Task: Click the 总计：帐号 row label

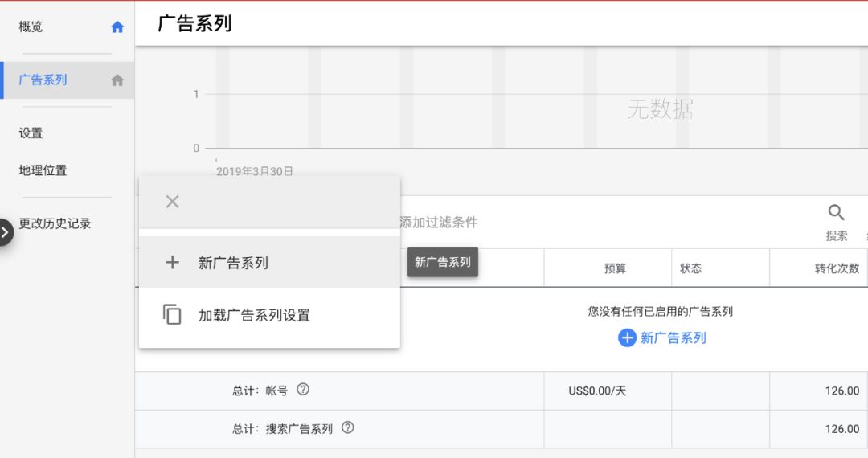Action: pos(260,391)
